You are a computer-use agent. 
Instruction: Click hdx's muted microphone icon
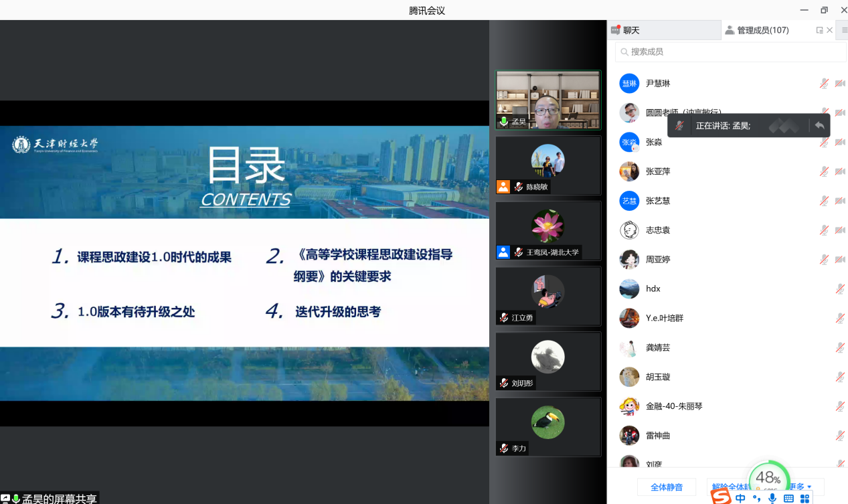click(x=840, y=289)
